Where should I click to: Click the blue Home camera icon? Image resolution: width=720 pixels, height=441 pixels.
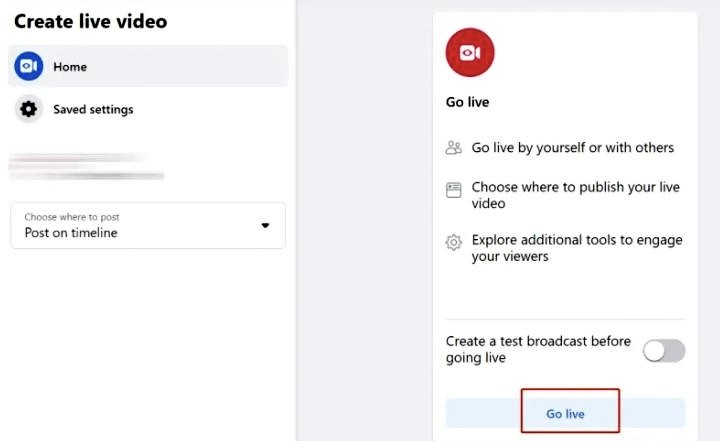click(29, 67)
